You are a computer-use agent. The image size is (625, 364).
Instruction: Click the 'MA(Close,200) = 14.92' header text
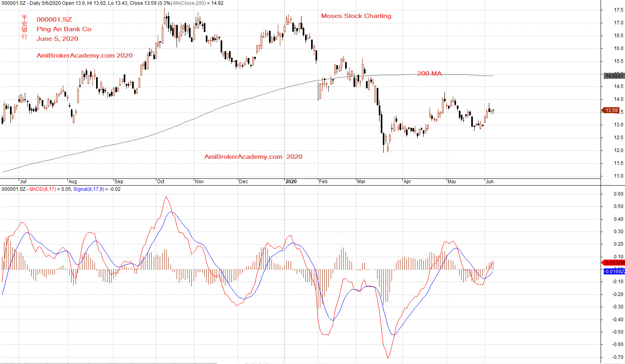click(x=198, y=3)
